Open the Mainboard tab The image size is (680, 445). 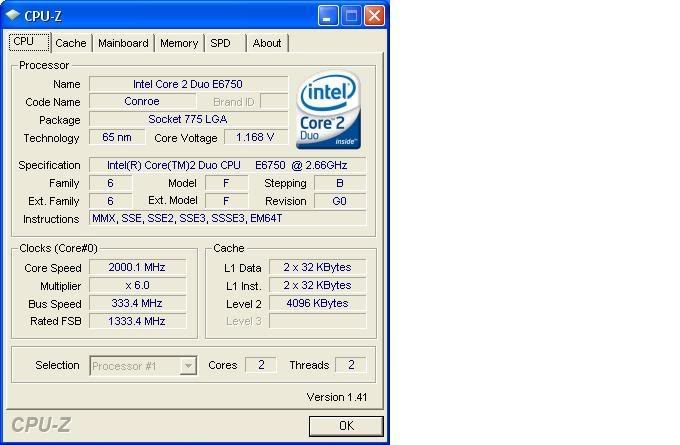[123, 43]
